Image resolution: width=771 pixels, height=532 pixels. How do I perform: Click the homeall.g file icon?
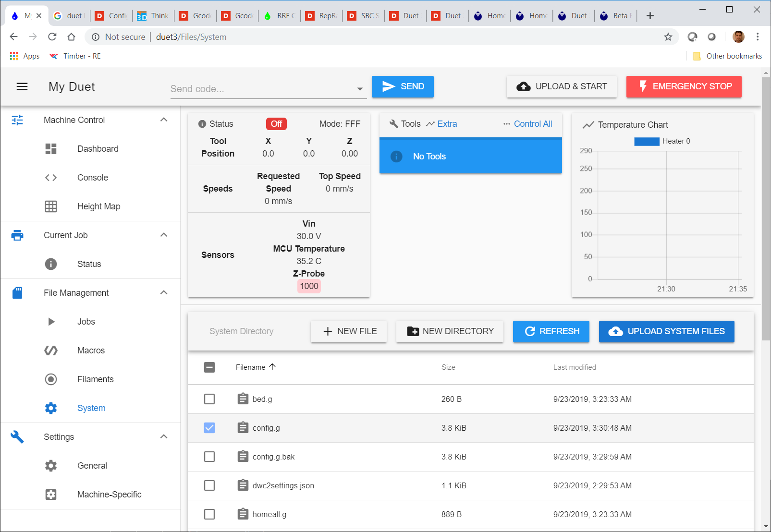pos(243,514)
